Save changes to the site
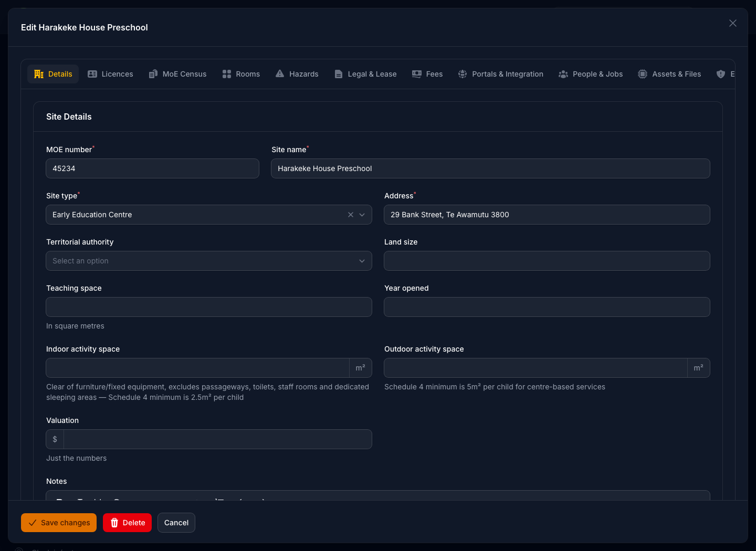This screenshot has width=756, height=551. pos(59,523)
